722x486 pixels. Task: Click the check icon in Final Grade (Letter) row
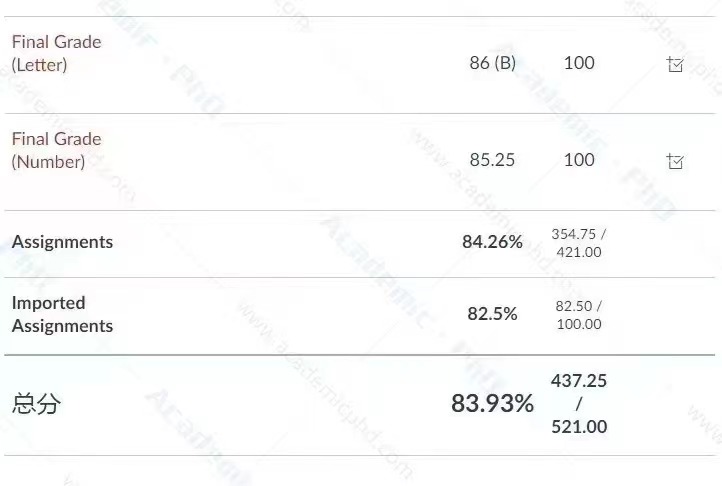[675, 64]
